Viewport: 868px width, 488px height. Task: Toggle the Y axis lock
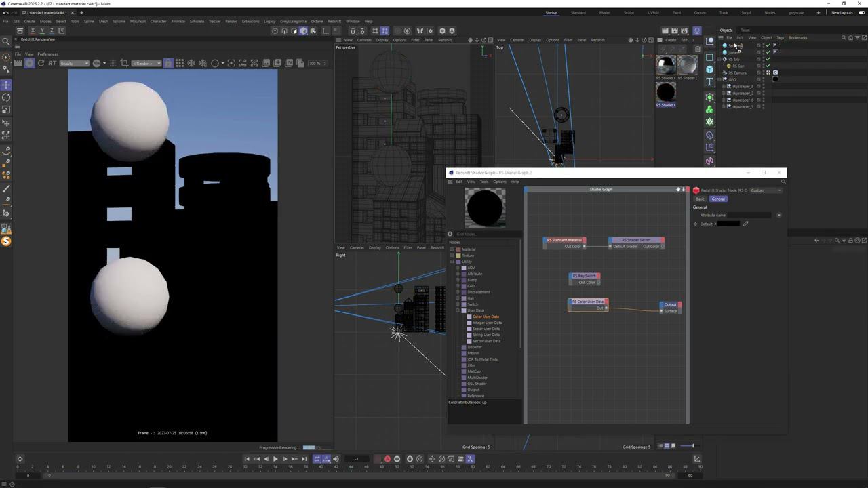pyautogui.click(x=42, y=30)
